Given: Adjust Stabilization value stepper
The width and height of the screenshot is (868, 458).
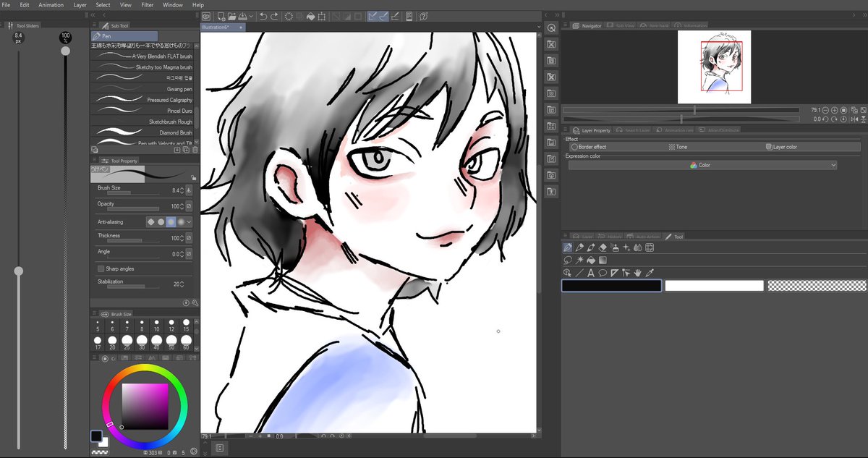Looking at the screenshot, I should click(x=182, y=284).
